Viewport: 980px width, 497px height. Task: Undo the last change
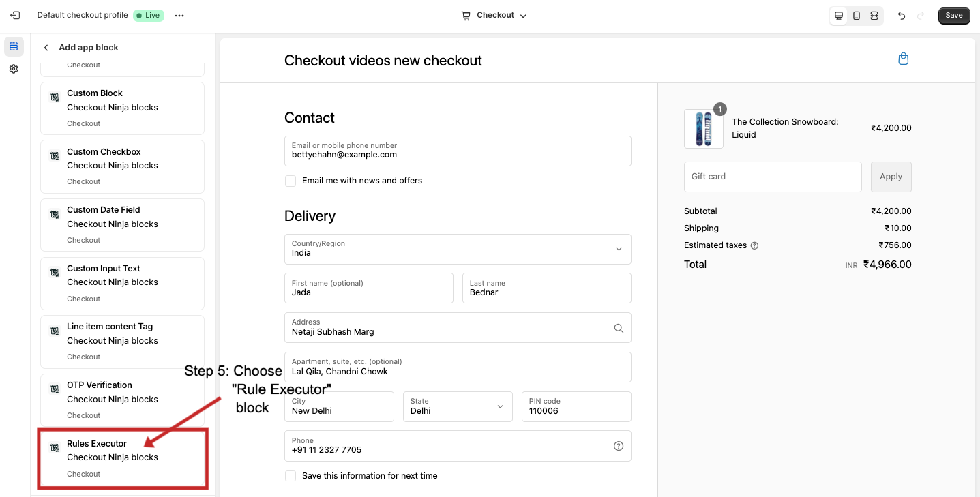pos(901,15)
